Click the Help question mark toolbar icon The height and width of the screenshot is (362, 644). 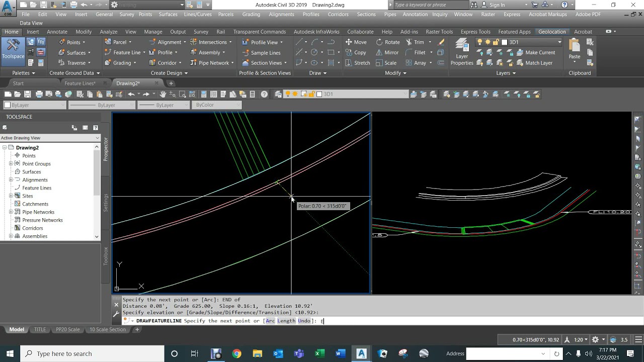click(x=264, y=94)
